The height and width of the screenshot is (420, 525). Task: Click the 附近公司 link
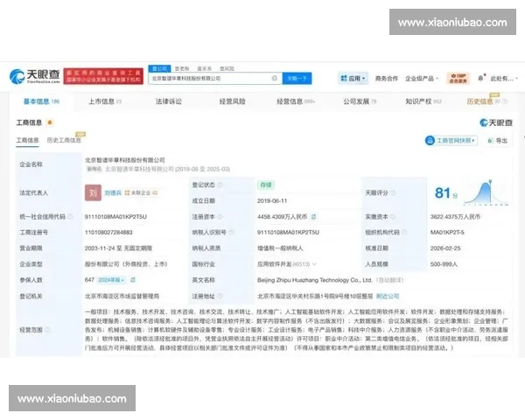coord(387,297)
